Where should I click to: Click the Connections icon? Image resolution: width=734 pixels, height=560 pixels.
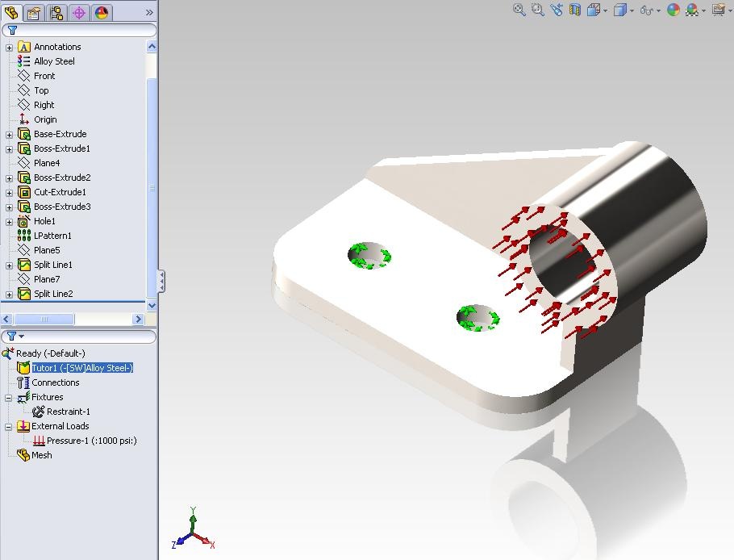pos(23,382)
